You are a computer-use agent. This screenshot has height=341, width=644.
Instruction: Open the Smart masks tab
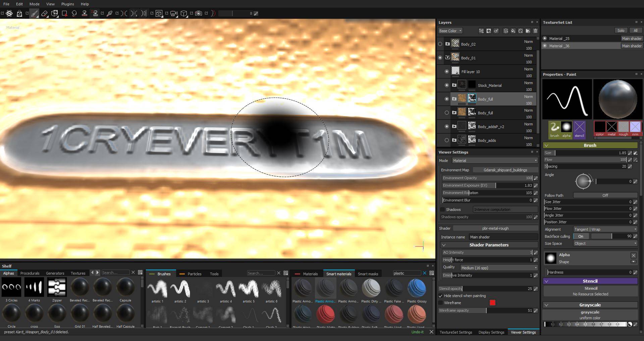click(x=368, y=274)
